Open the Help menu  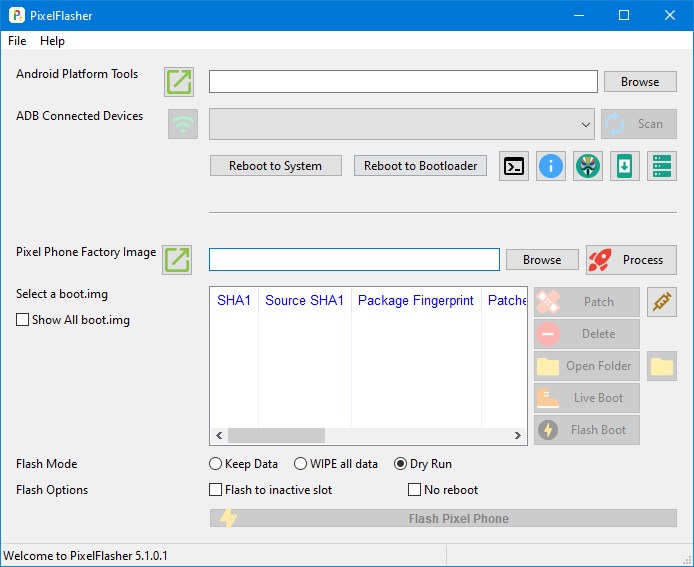tap(52, 41)
